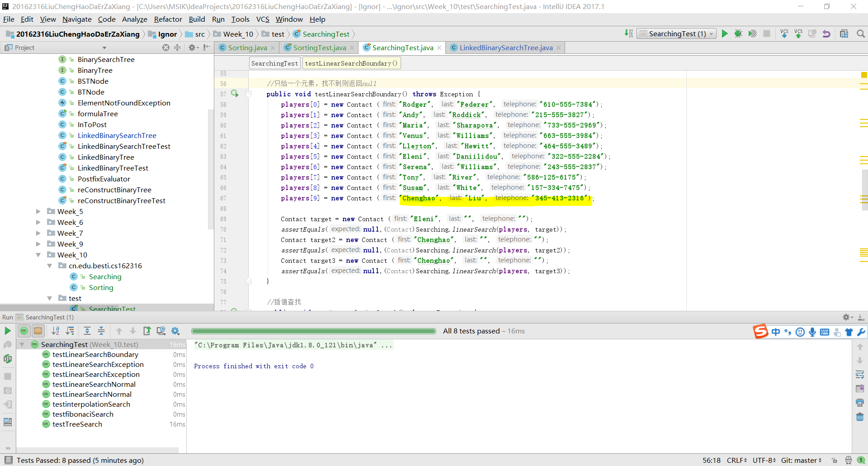Click CRLF line separator selector
Image resolution: width=868 pixels, height=466 pixels.
point(736,460)
